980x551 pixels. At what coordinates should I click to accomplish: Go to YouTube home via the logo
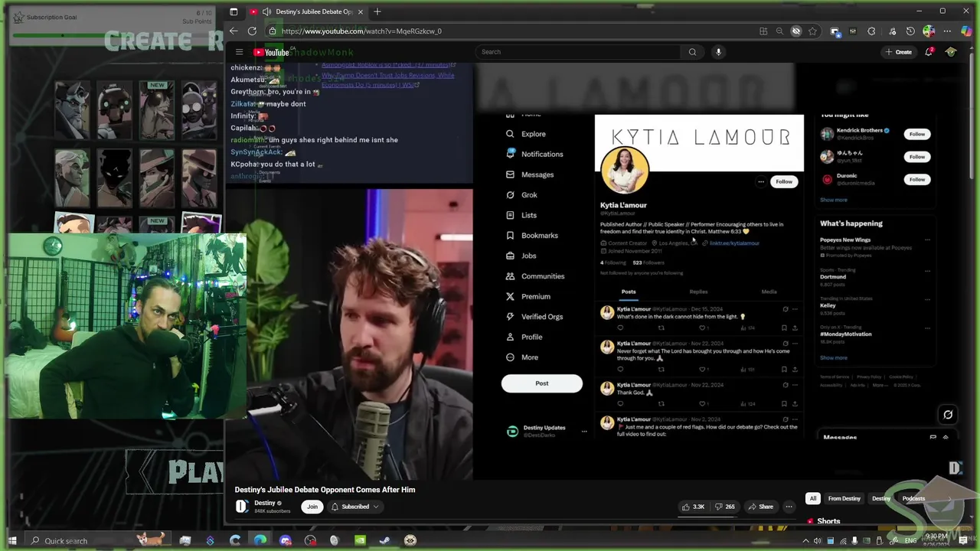(271, 52)
